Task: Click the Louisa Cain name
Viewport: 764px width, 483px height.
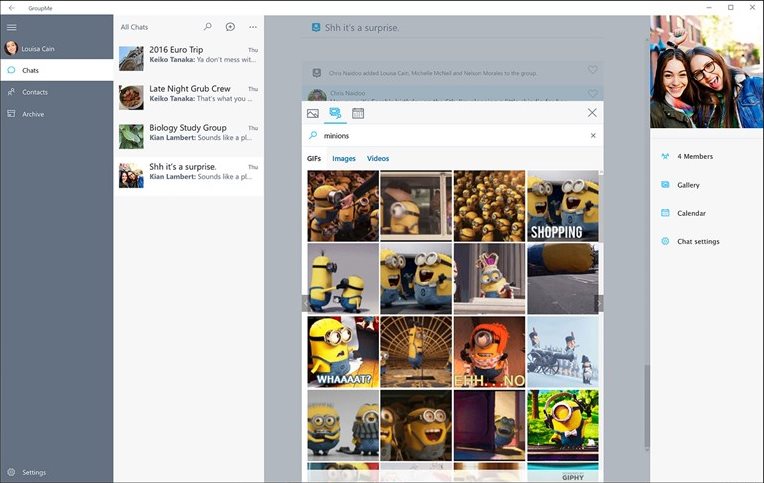Action: click(38, 49)
